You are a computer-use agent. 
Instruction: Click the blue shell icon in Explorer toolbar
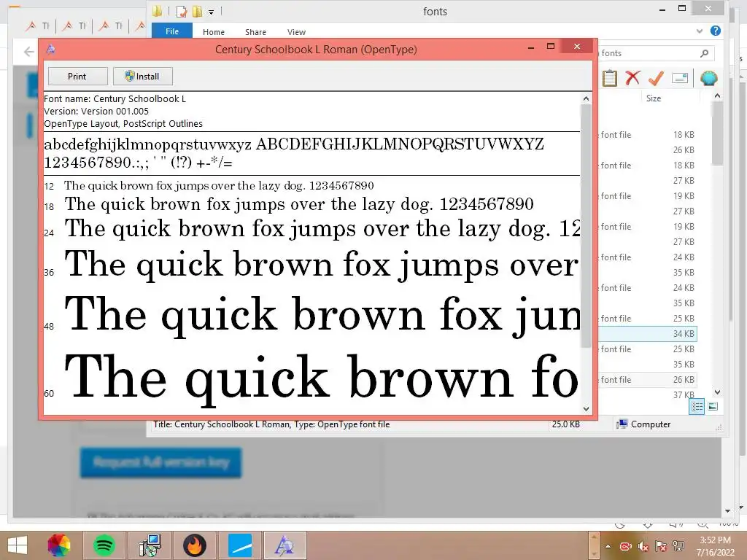(709, 78)
